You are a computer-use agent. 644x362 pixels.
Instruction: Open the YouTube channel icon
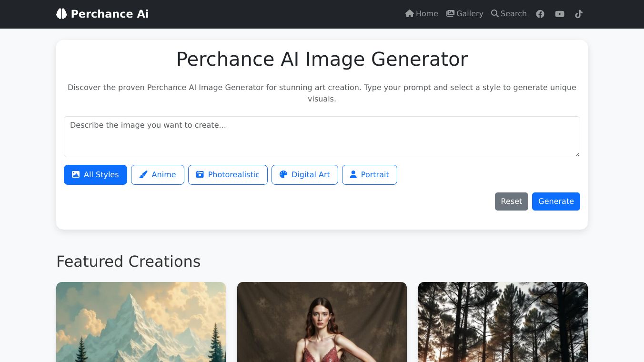pyautogui.click(x=560, y=14)
